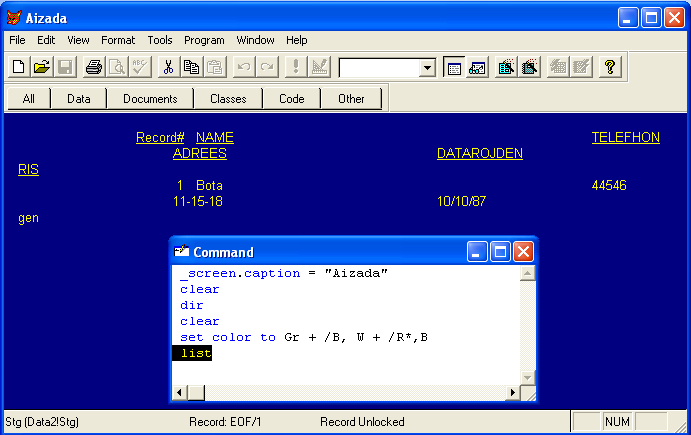
Task: Toggle the Command Window toolbar icon
Action: 454,67
